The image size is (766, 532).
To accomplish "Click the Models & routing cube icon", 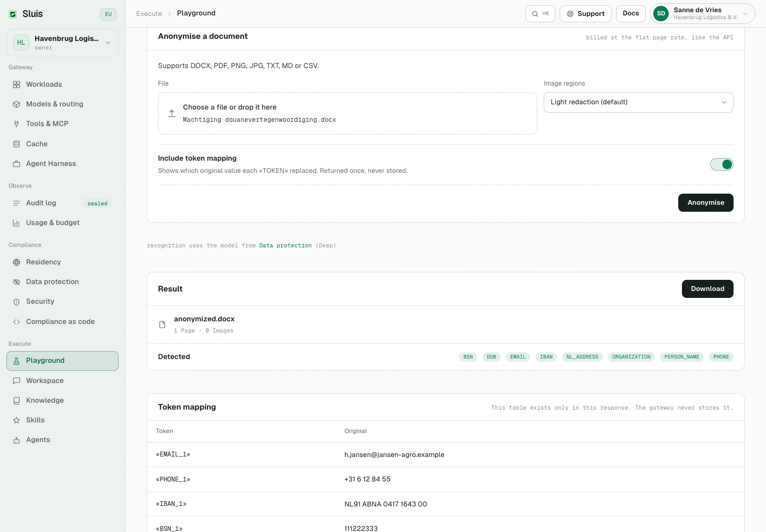I will coord(16,104).
